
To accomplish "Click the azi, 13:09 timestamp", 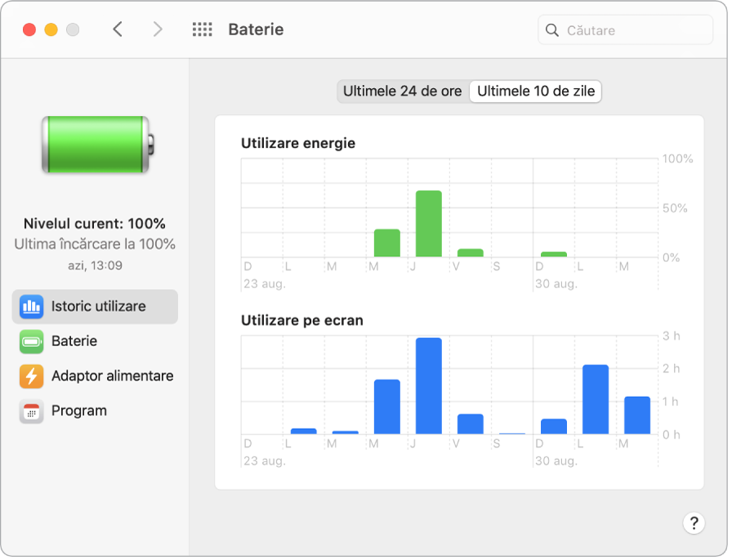I will click(96, 265).
